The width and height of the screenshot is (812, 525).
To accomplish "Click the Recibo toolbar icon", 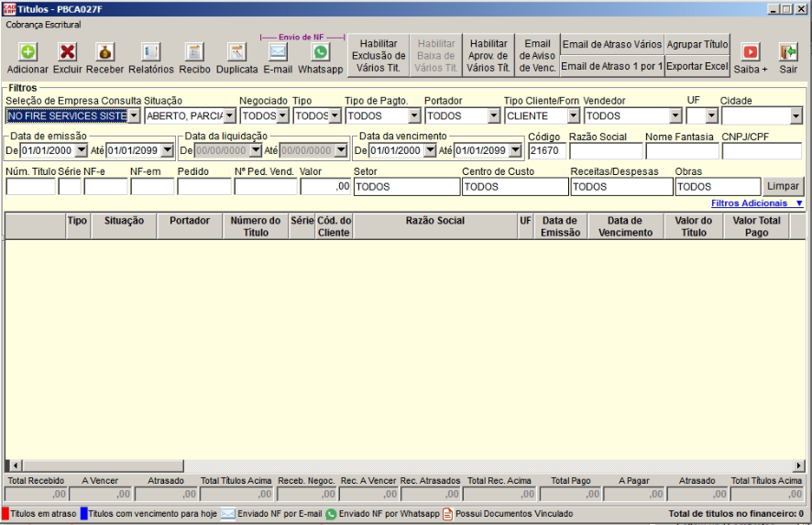I will (194, 52).
